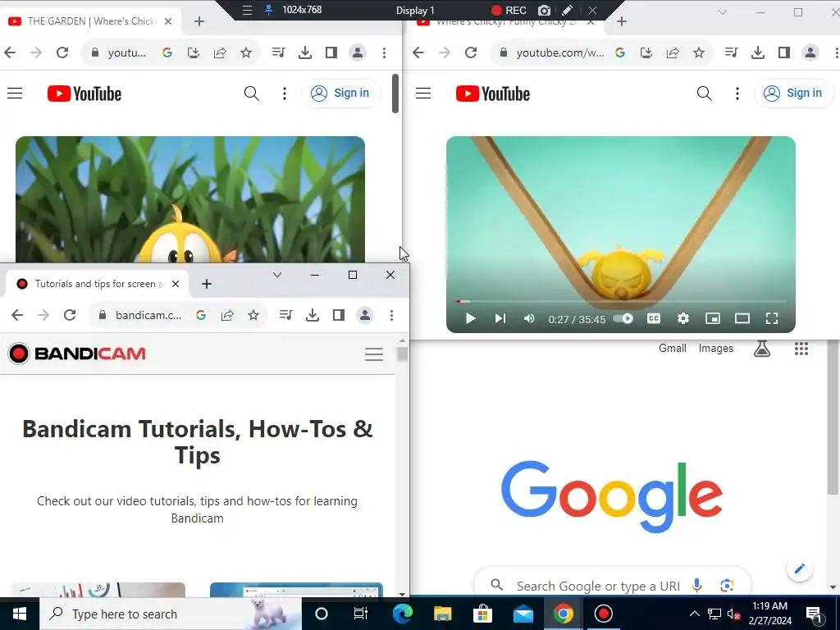Click YouTube logo in right window

coord(493,94)
